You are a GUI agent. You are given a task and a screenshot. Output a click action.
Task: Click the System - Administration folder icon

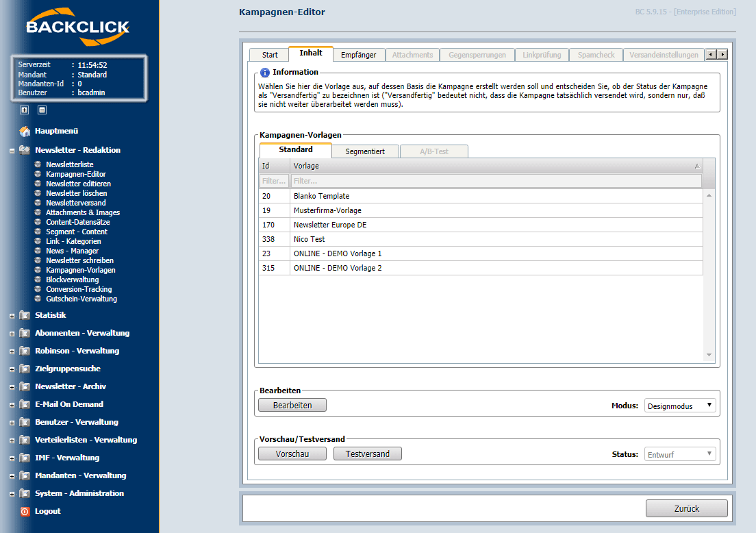[26, 493]
